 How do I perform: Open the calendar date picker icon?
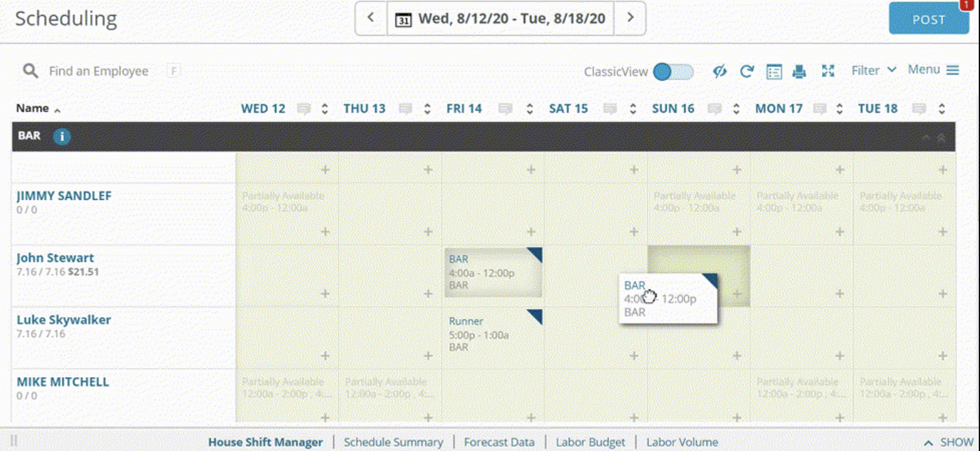point(403,19)
